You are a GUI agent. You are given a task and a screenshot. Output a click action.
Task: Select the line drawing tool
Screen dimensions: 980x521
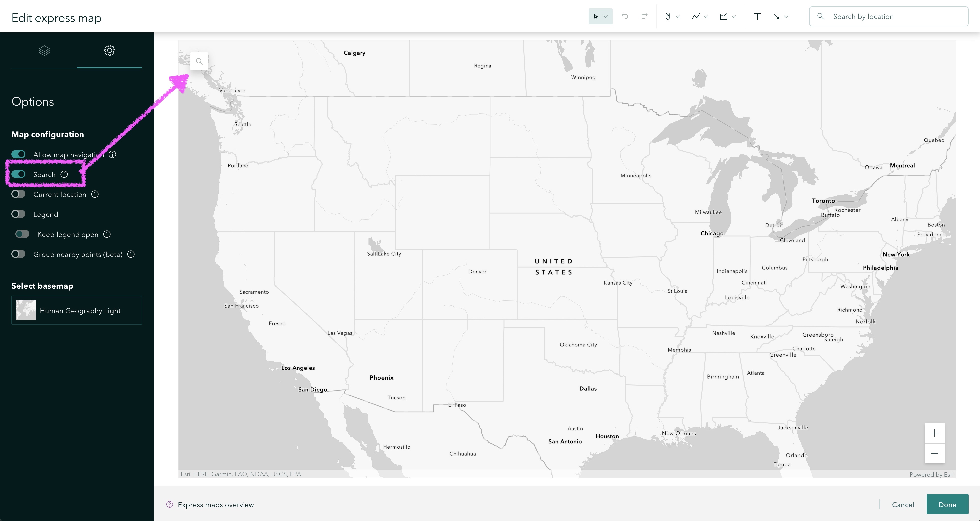[x=695, y=16]
